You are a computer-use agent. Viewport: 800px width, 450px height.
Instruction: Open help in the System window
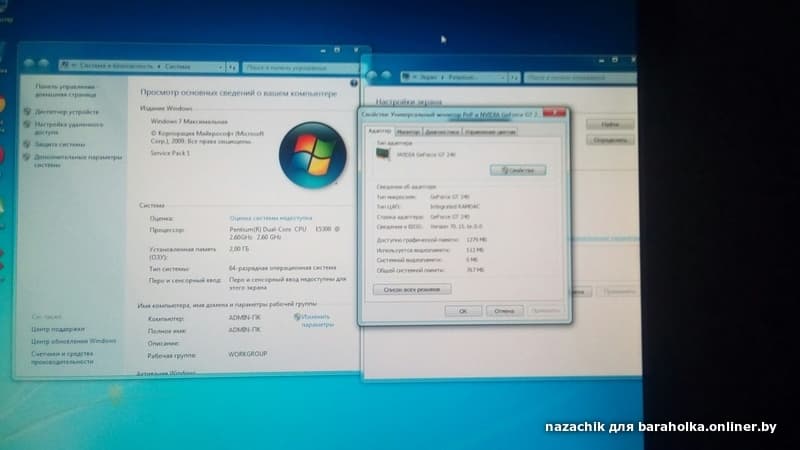click(354, 83)
